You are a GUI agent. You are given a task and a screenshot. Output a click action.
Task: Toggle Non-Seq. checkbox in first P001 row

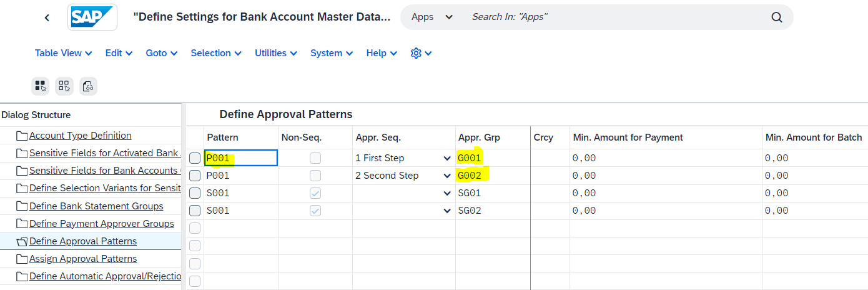pyautogui.click(x=315, y=158)
